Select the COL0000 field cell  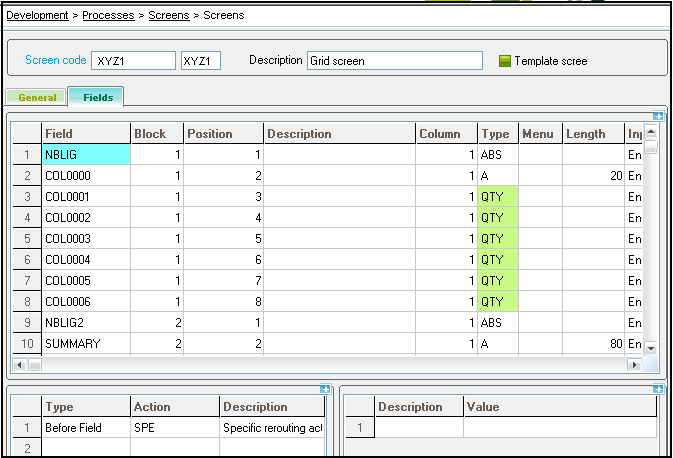86,176
